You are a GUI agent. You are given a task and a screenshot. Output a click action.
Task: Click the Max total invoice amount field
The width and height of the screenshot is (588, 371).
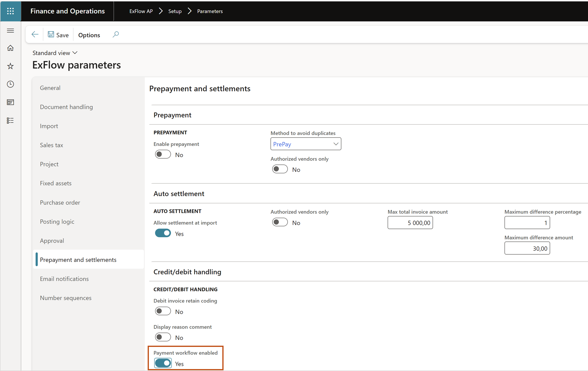coord(410,223)
